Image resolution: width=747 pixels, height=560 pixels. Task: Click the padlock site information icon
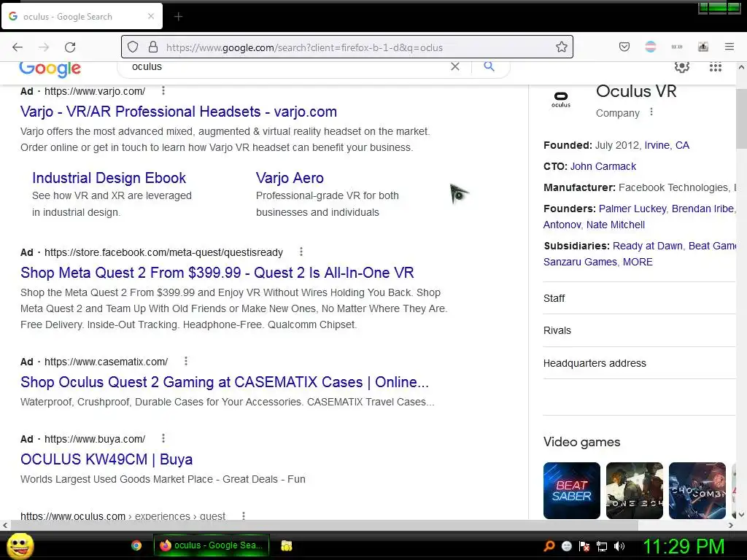[x=153, y=47]
